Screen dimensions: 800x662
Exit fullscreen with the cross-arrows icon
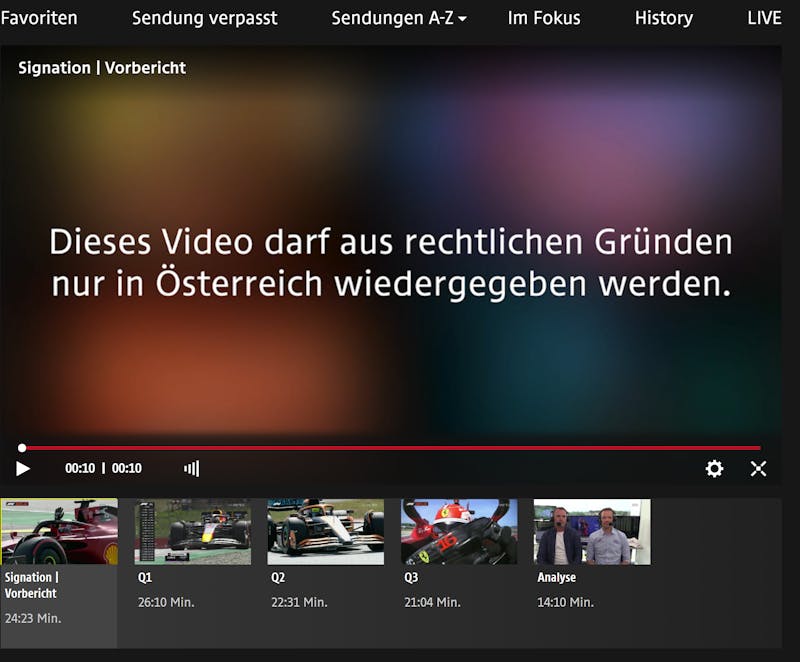758,468
